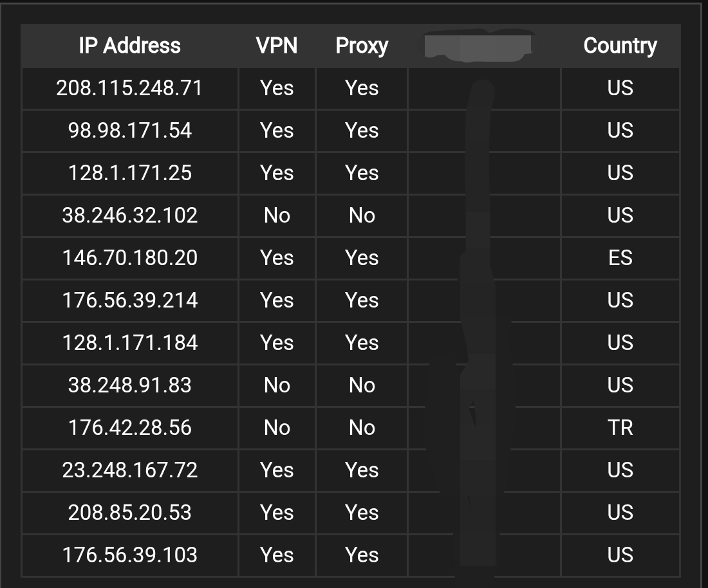Screen dimensions: 708x588
Task: Click the Proxy column header
Action: tap(362, 46)
